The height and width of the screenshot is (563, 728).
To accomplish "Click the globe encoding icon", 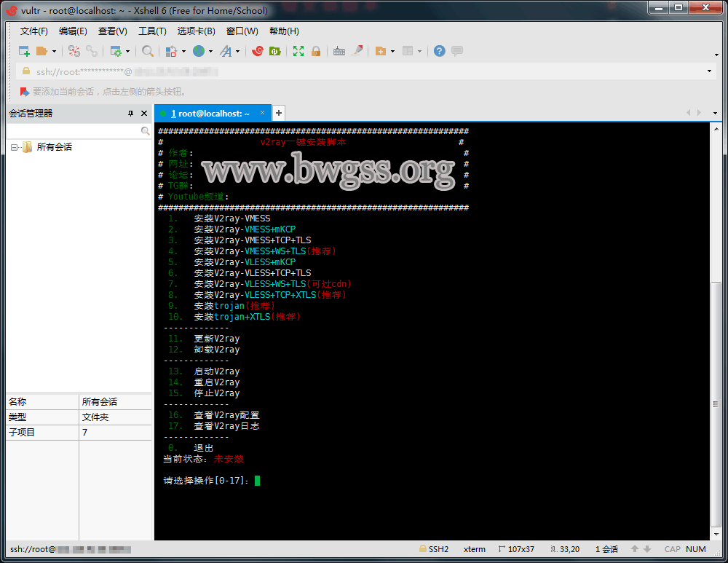I will (199, 51).
